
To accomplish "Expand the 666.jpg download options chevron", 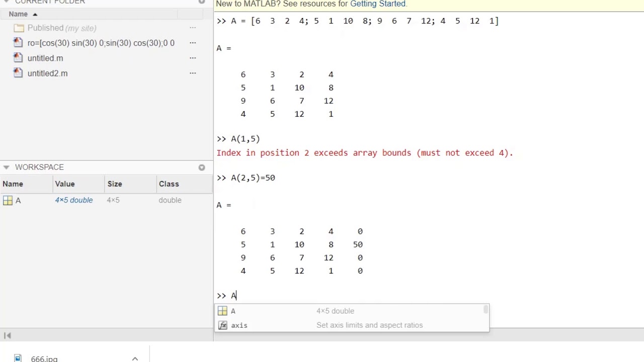I will pyautogui.click(x=135, y=358).
